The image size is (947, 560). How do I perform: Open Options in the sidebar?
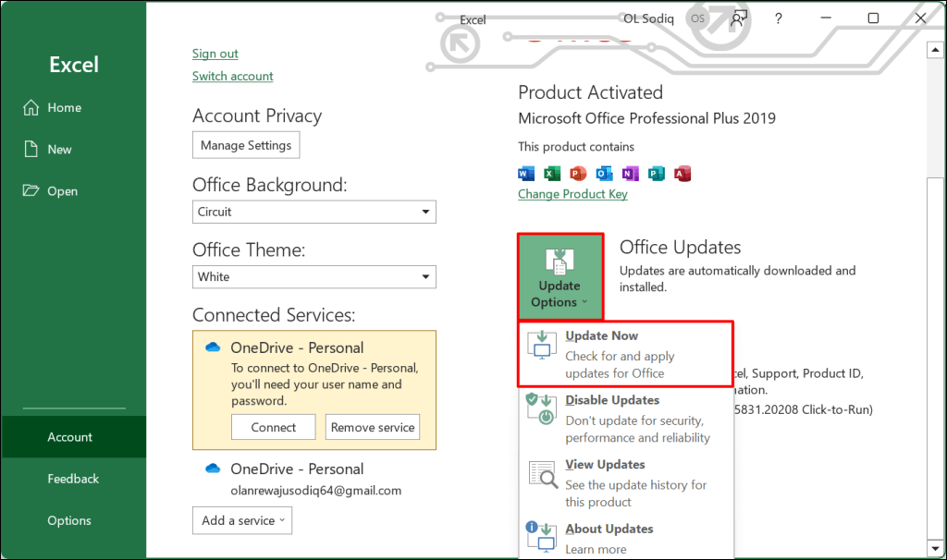69,520
